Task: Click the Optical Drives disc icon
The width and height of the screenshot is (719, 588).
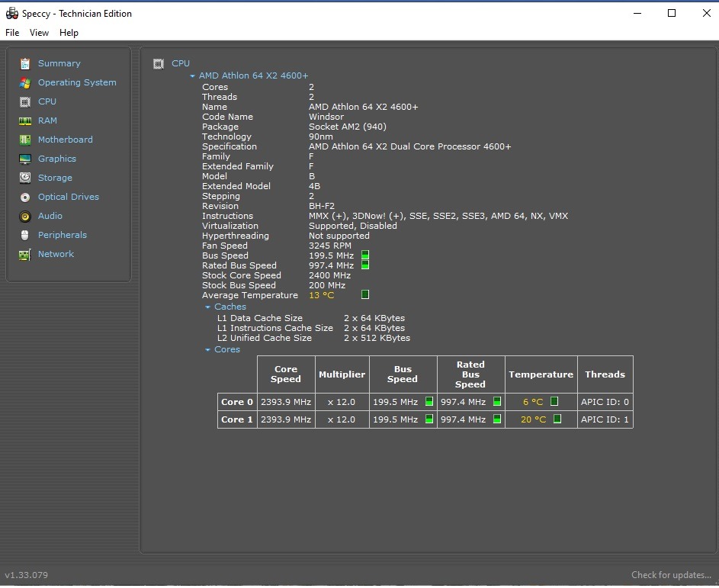Action: (x=24, y=198)
